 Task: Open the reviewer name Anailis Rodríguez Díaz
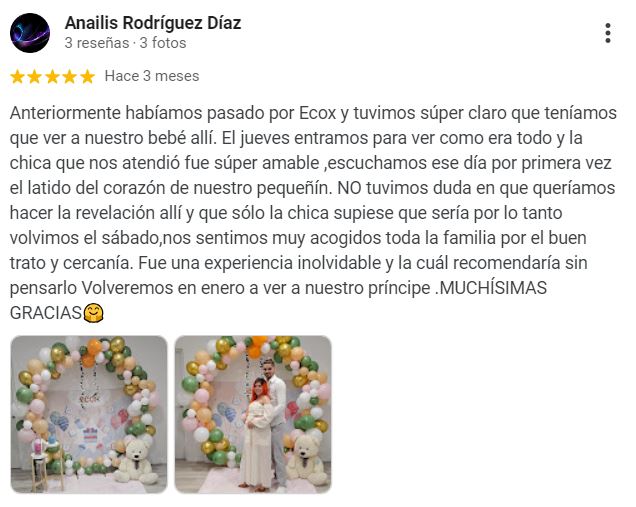coord(153,23)
